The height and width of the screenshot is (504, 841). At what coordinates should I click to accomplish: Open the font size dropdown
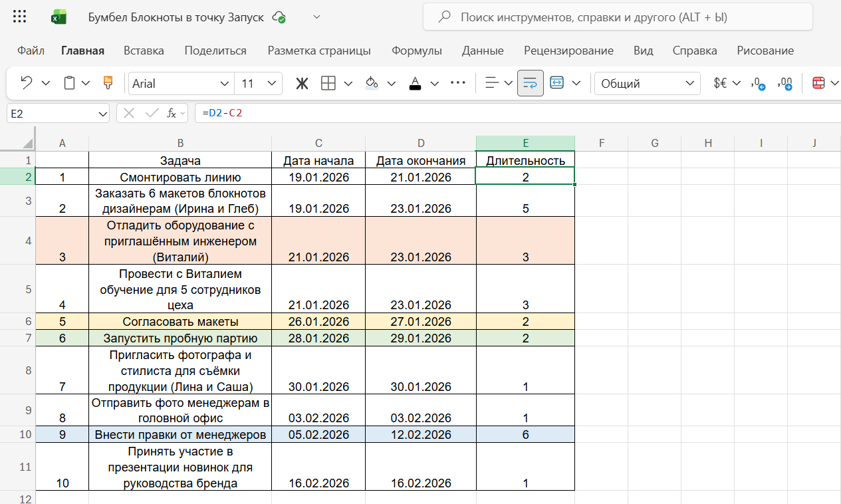click(x=259, y=83)
